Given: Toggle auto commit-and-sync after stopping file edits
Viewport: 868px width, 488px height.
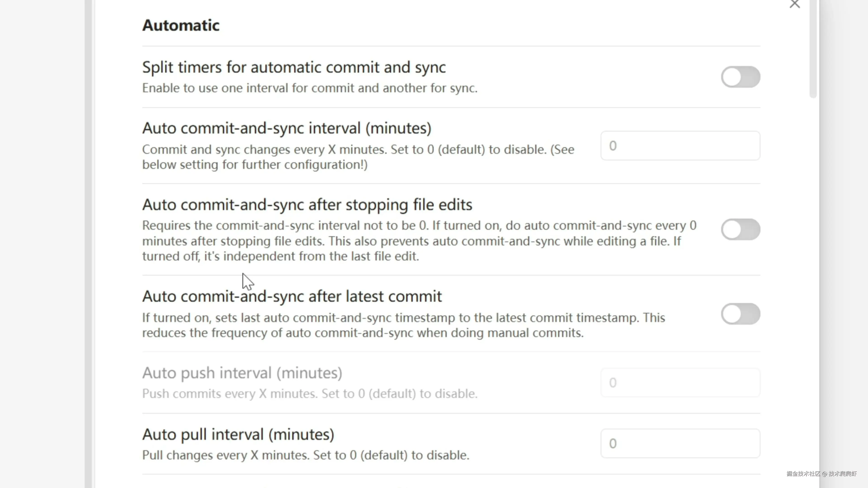Looking at the screenshot, I should [740, 229].
